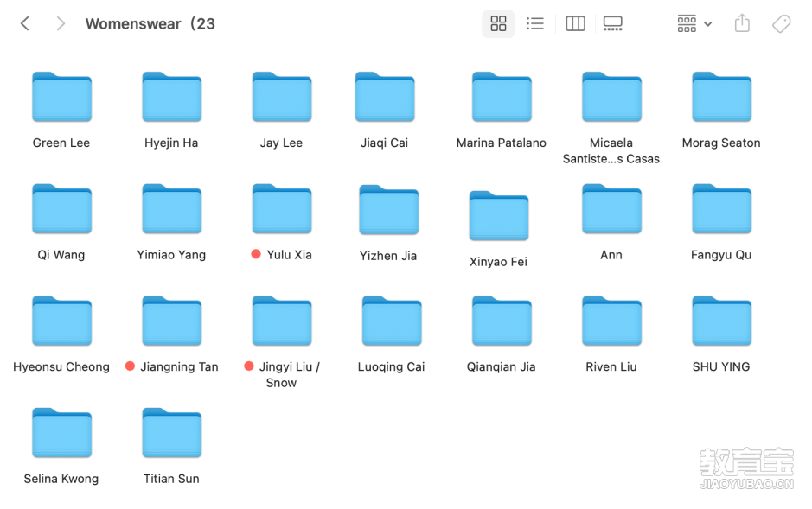Click the Morag Seaton name label
This screenshot has height=509, width=812.
click(721, 143)
